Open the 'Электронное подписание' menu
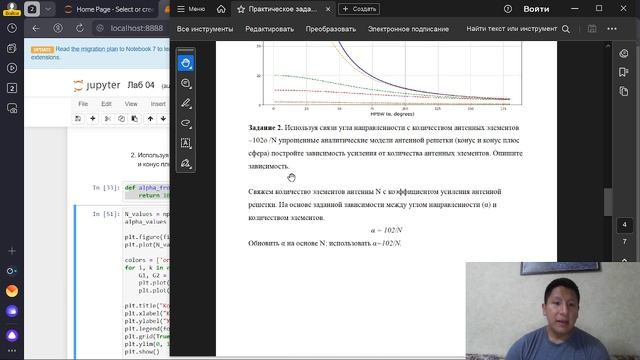Viewport: 640px width, 360px height. (408, 29)
